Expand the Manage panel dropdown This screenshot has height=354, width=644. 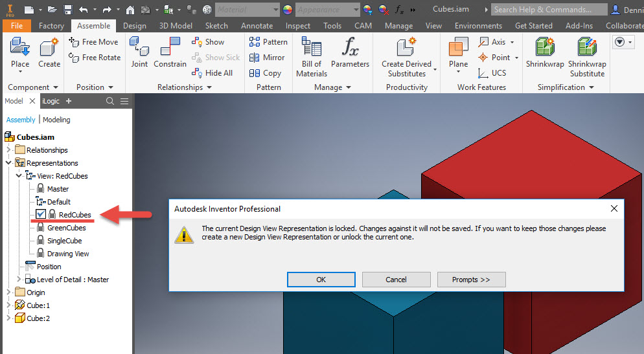coord(349,87)
